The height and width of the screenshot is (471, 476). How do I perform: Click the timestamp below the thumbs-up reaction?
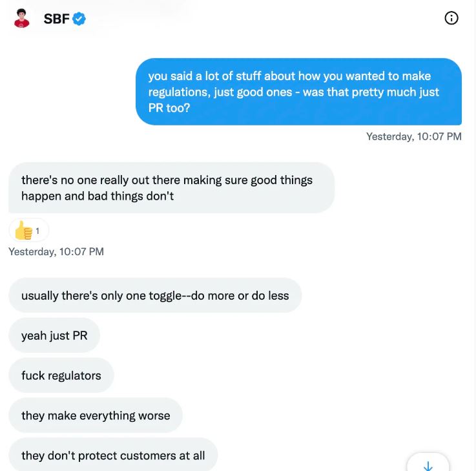tap(56, 251)
